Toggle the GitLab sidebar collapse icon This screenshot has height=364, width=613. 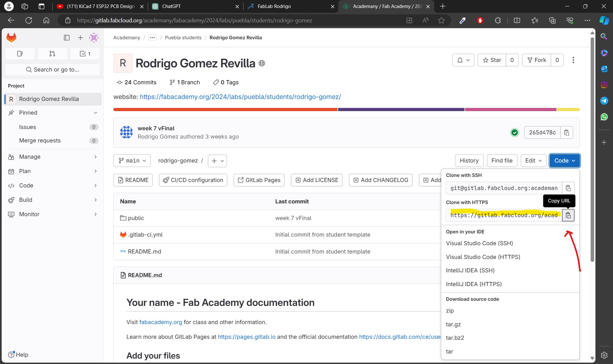point(67,38)
